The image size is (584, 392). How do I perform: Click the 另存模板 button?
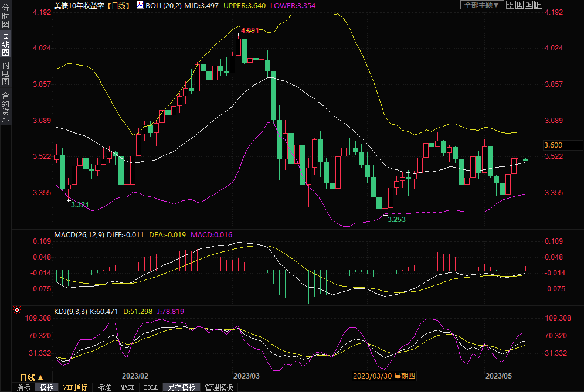[x=181, y=387]
